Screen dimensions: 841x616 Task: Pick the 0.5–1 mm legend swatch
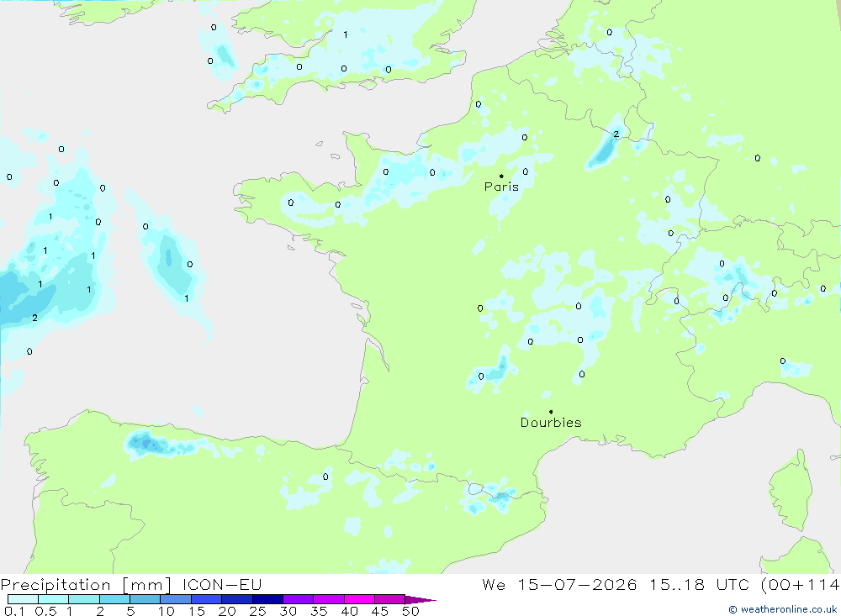54,599
